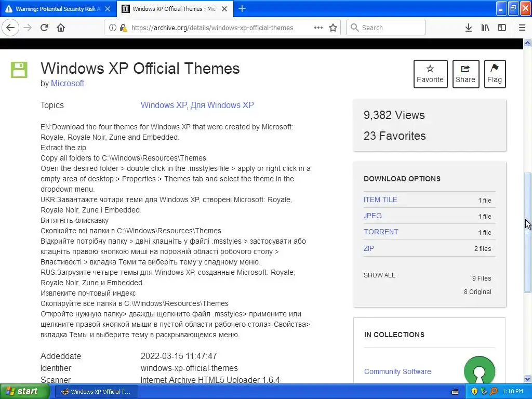The width and height of the screenshot is (532, 399).
Task: Open the Firefox hamburger menu
Action: click(522, 28)
